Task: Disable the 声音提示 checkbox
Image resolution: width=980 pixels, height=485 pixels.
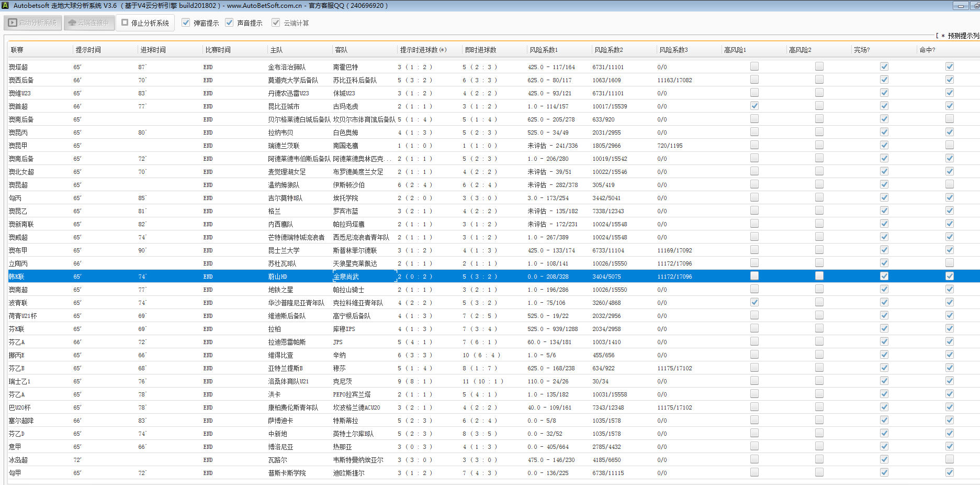Action: (229, 23)
